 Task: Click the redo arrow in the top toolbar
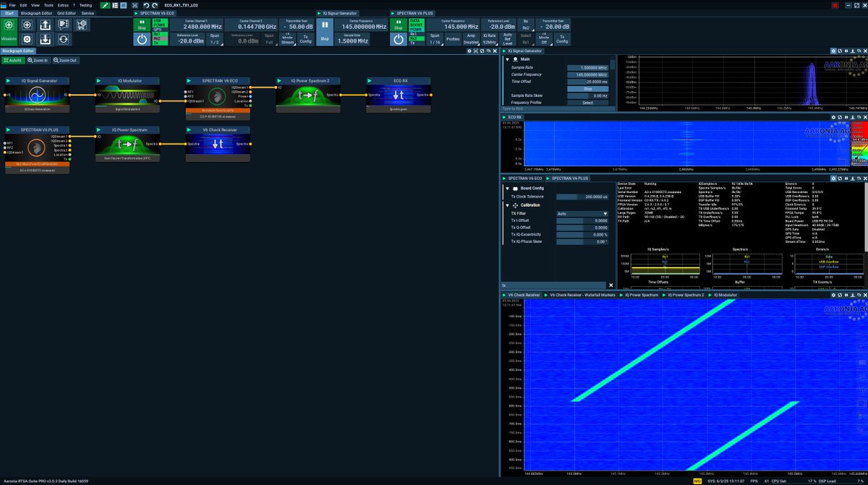pyautogui.click(x=154, y=4)
